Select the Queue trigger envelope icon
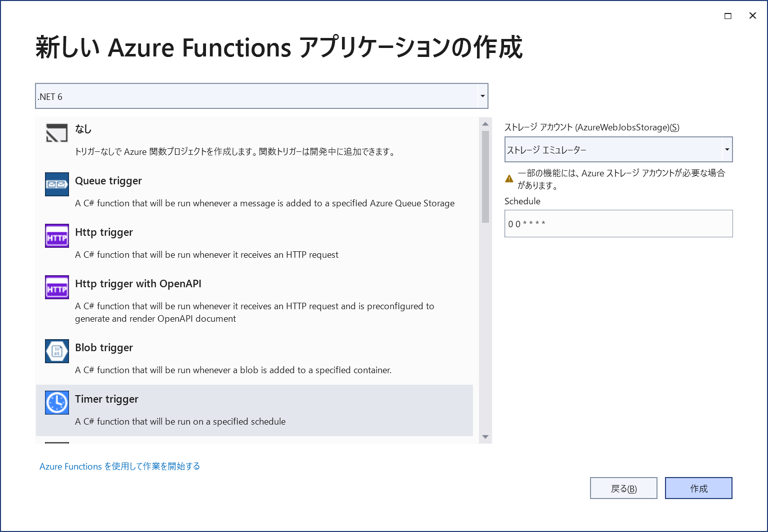Viewport: 768px width, 532px height. point(56,184)
